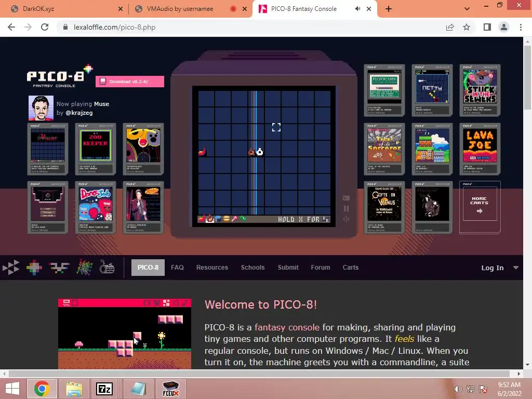This screenshot has height=399, width=532.
Task: Load the Zoo Keeper cartridge
Action: [x=96, y=149]
